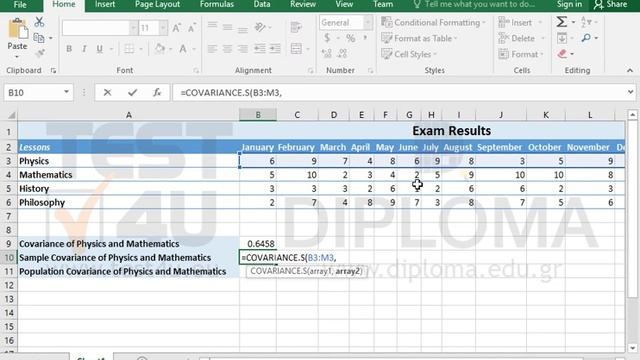Screen dimensions: 640x360
Task: Click Percent Style icon
Action: [x=350, y=38]
